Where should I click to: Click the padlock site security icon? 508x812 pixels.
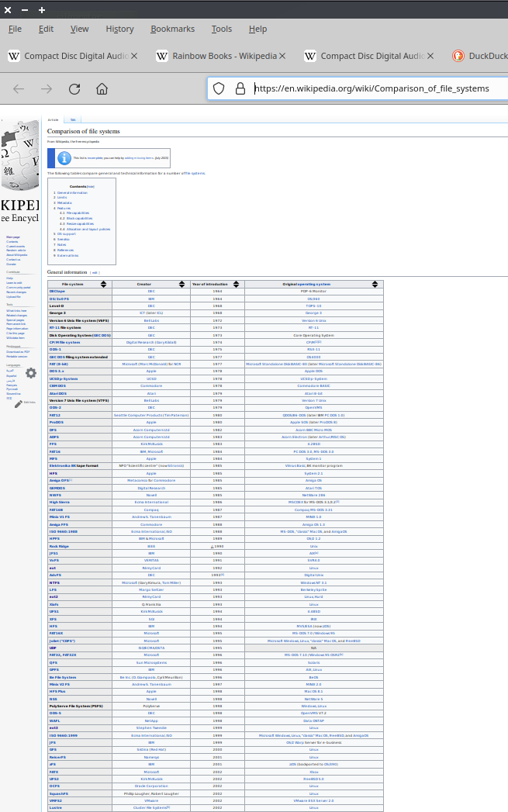240,88
